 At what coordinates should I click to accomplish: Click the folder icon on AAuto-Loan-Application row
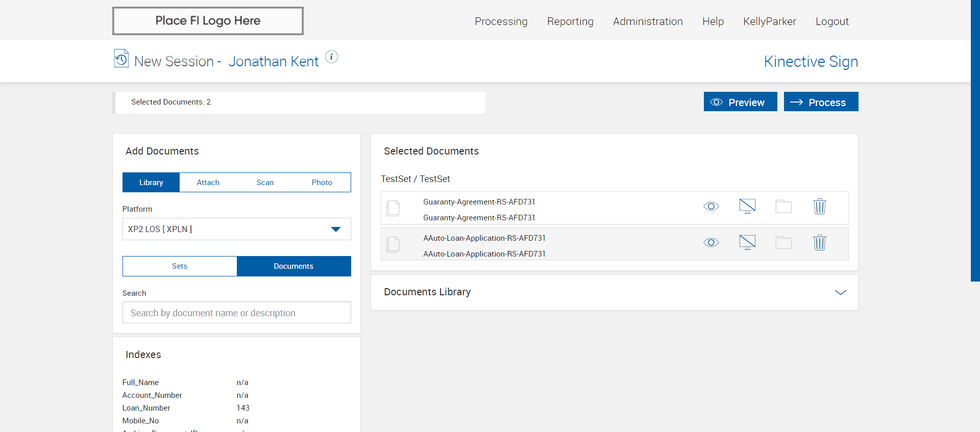click(783, 243)
